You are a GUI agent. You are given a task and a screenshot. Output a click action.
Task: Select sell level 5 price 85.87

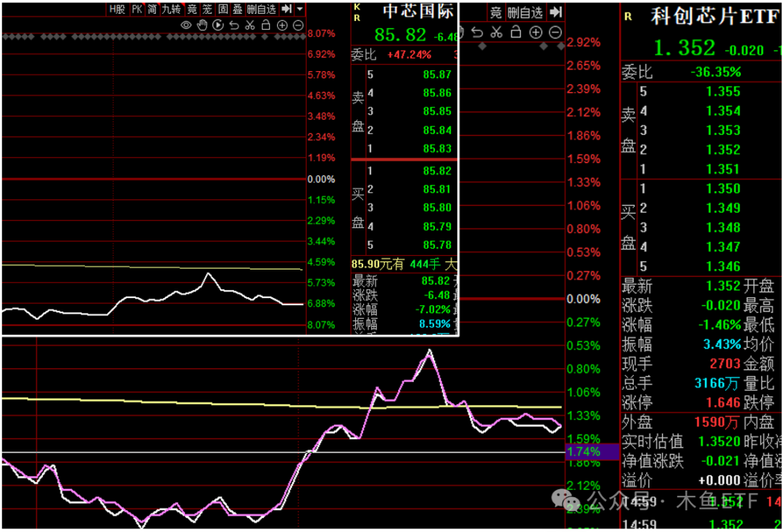437,75
